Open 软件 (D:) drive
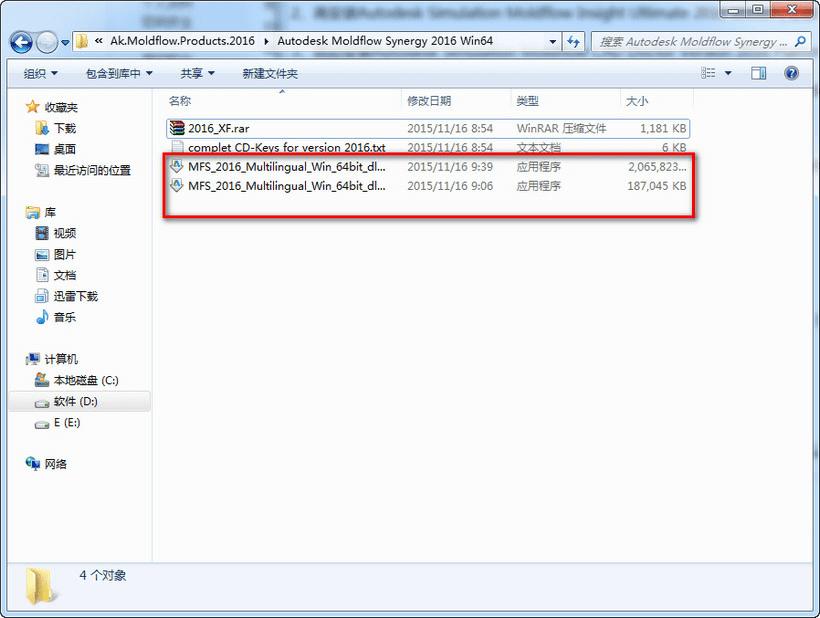Viewport: 820px width, 618px height. pos(75,402)
